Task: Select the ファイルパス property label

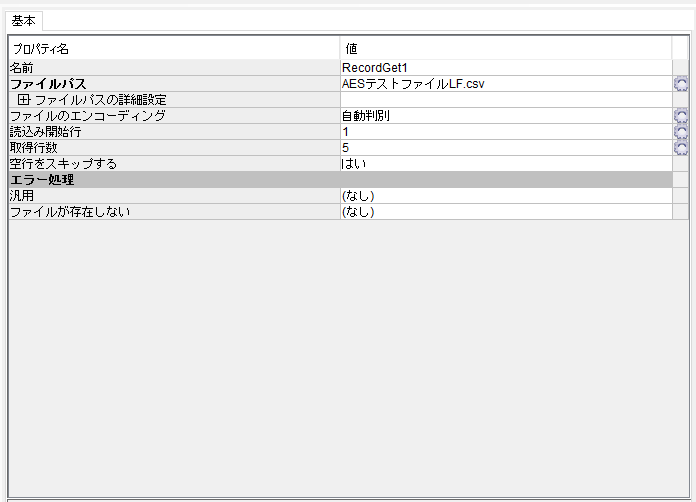Action: pos(48,84)
